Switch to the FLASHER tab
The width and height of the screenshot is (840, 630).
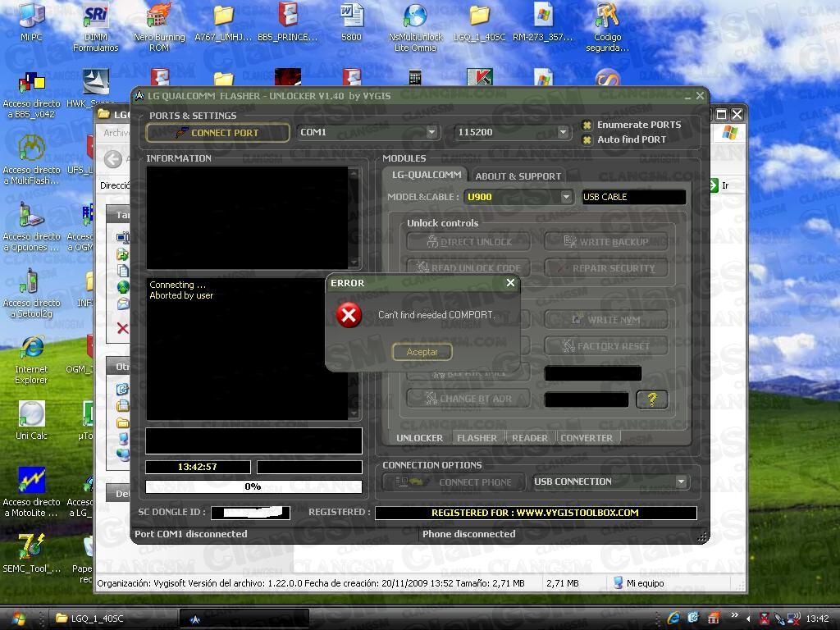(477, 438)
